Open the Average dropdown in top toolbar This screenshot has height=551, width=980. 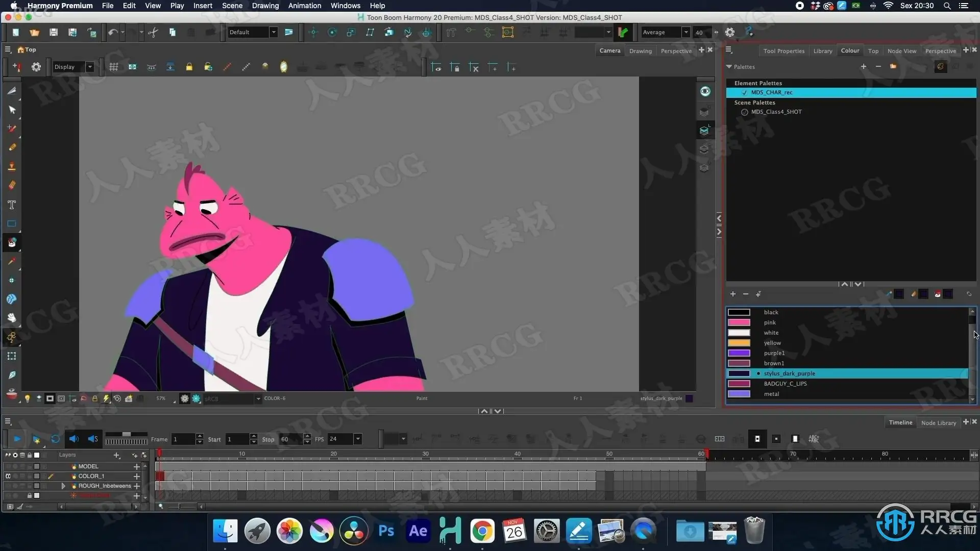click(x=686, y=32)
